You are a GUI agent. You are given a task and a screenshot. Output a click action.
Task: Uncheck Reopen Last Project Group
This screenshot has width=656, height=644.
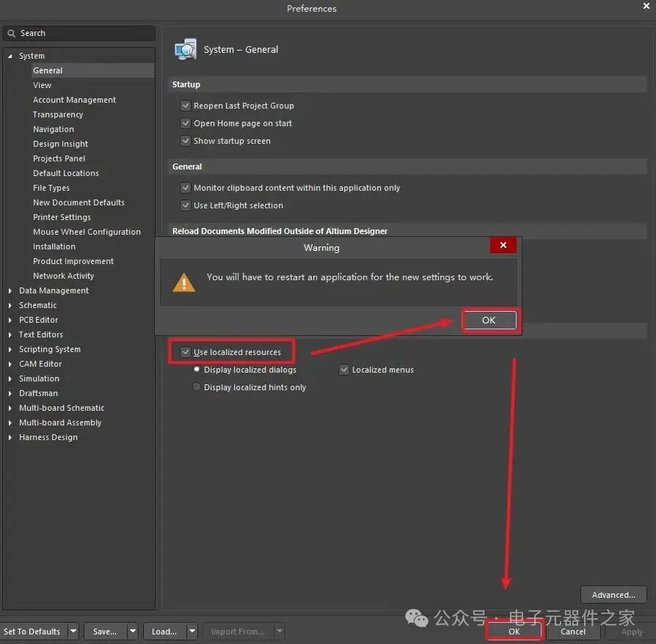coord(186,106)
